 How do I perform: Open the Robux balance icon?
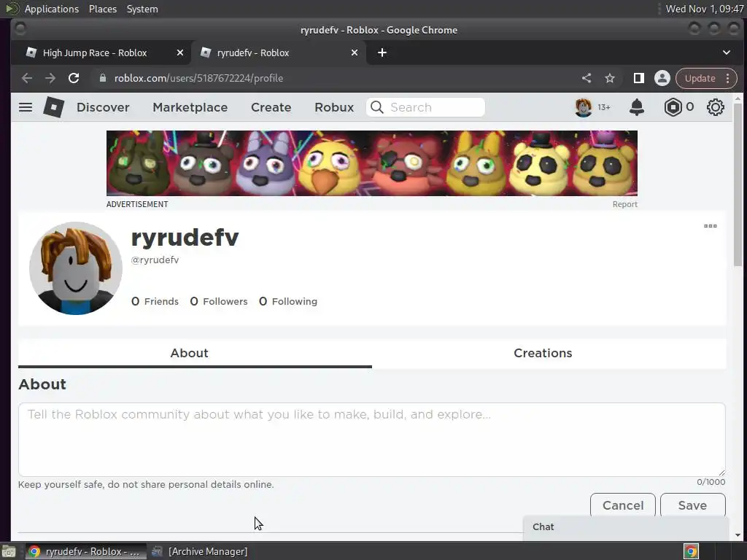[673, 107]
